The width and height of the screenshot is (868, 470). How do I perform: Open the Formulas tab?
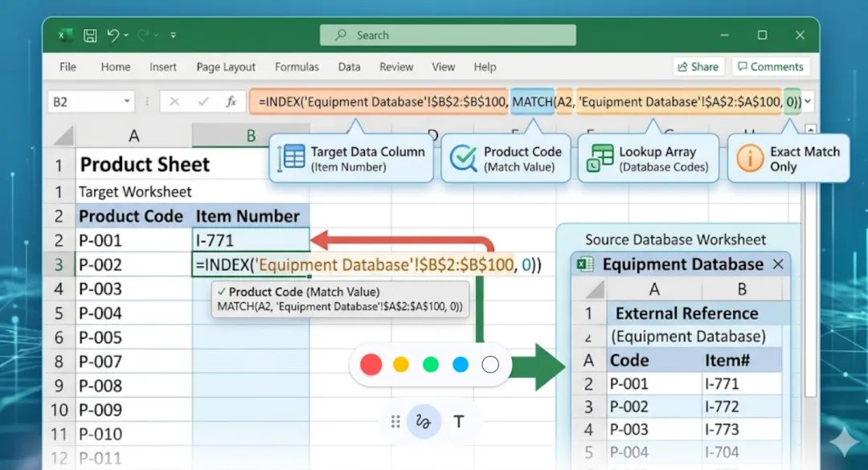pos(297,67)
